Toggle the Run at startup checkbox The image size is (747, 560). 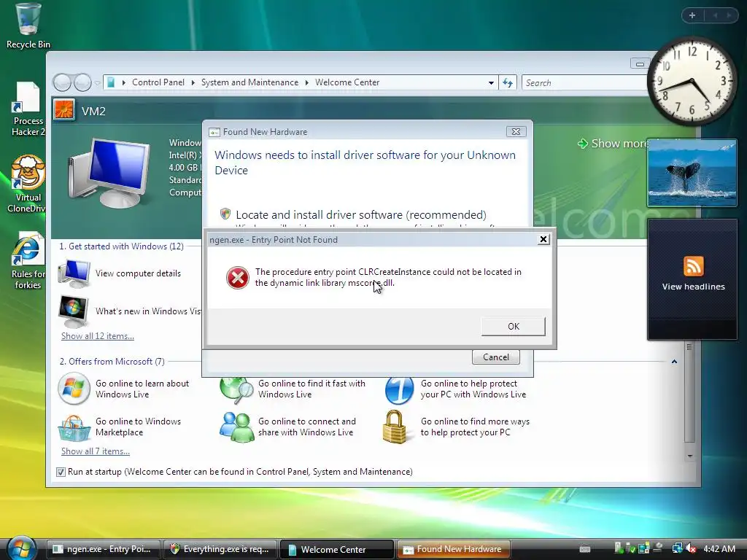point(61,472)
